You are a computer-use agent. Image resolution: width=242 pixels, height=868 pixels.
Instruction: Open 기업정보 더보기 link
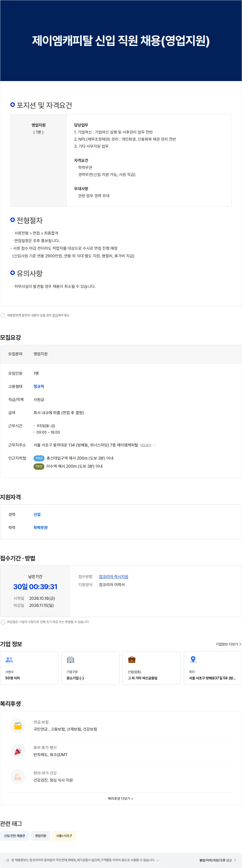point(228,644)
